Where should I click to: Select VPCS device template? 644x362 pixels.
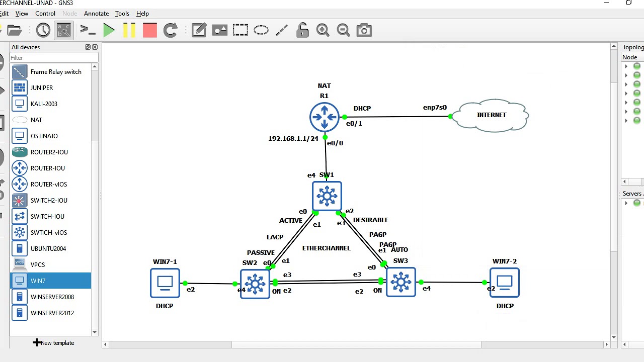click(x=50, y=265)
